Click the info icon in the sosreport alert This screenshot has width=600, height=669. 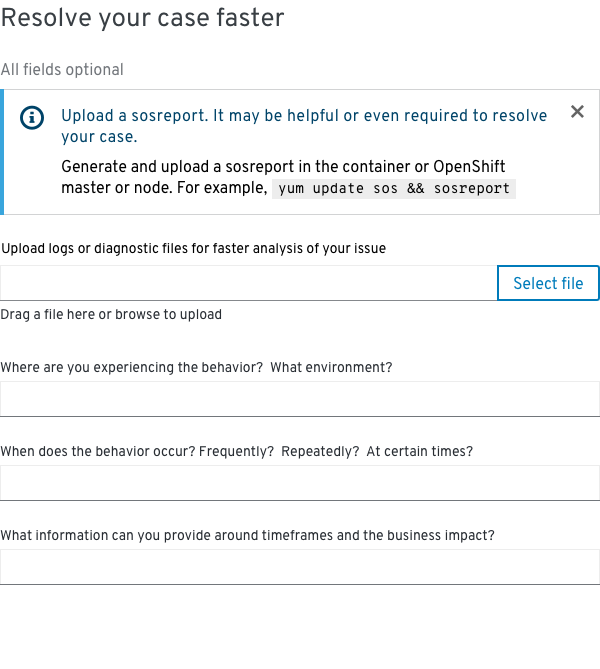pyautogui.click(x=32, y=117)
